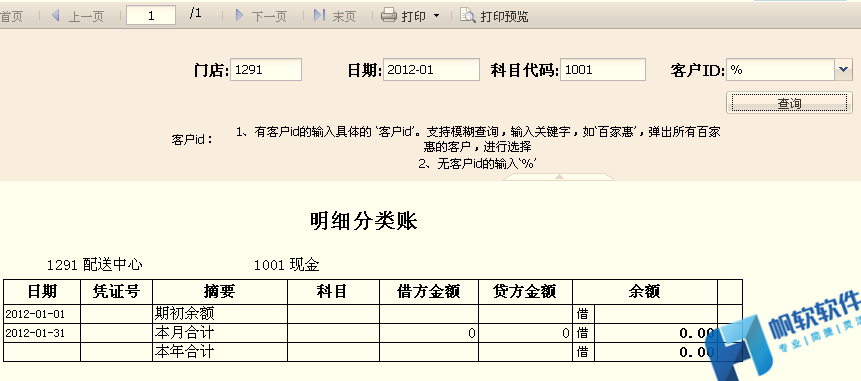Click the 余额 column header
The height and width of the screenshot is (381, 861).
click(645, 292)
